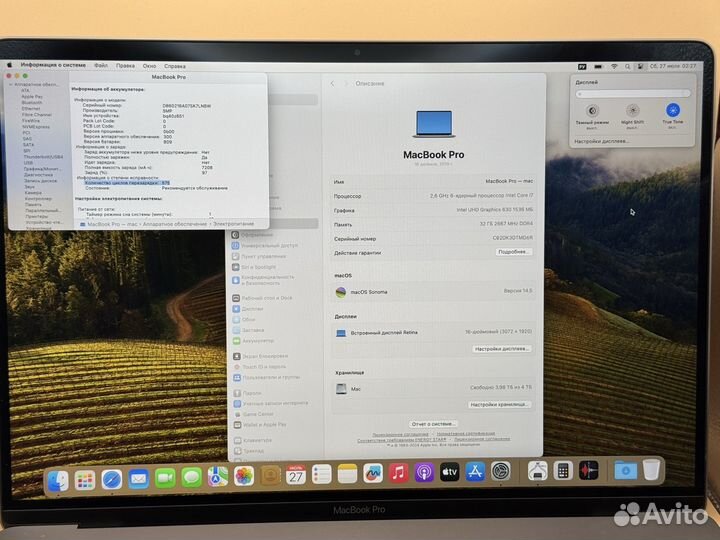The width and height of the screenshot is (720, 540).
Task: Toggle Dark Mode in Display panel
Action: (592, 110)
